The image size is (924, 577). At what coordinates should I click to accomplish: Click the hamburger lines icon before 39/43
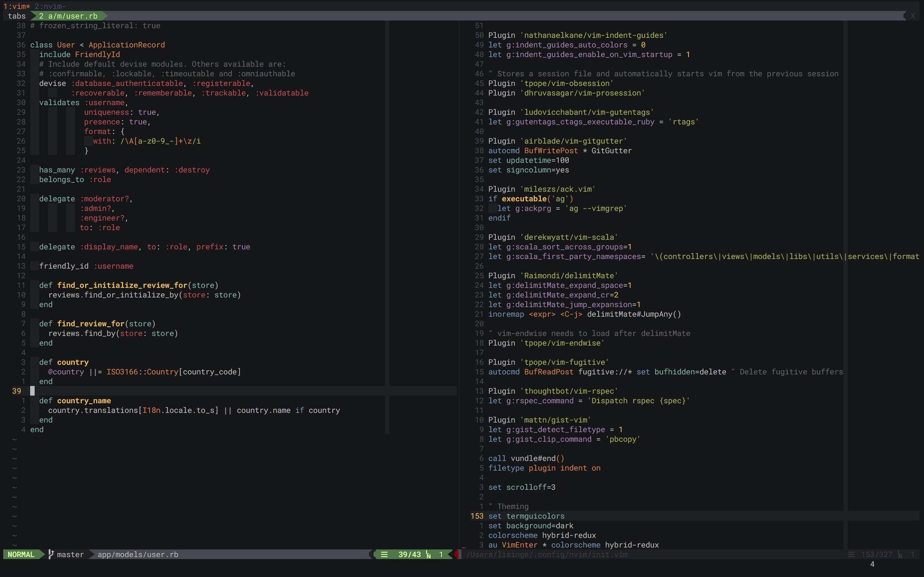tap(384, 554)
